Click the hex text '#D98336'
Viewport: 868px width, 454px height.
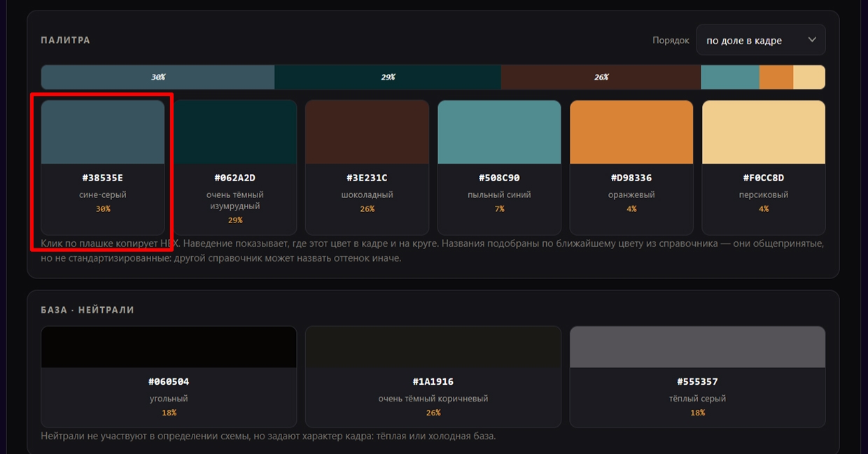point(631,178)
